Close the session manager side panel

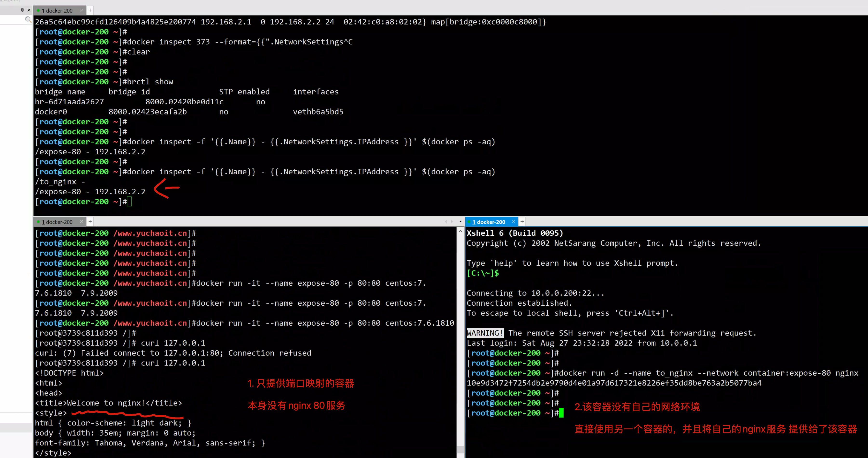[29, 10]
